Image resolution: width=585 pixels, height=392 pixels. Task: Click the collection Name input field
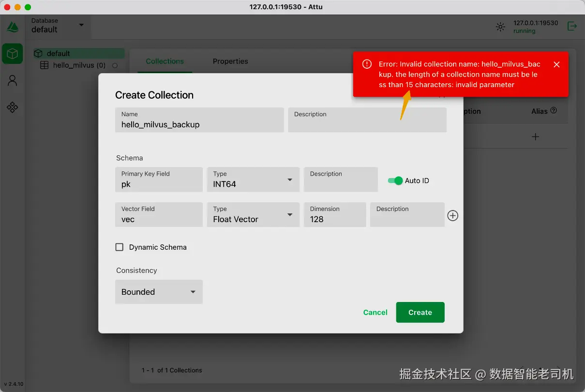coord(199,120)
